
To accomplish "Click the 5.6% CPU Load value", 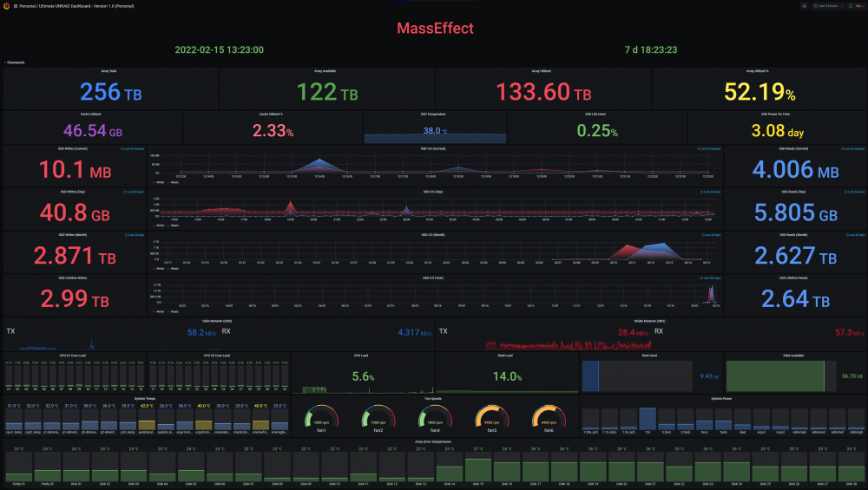I will [x=363, y=376].
